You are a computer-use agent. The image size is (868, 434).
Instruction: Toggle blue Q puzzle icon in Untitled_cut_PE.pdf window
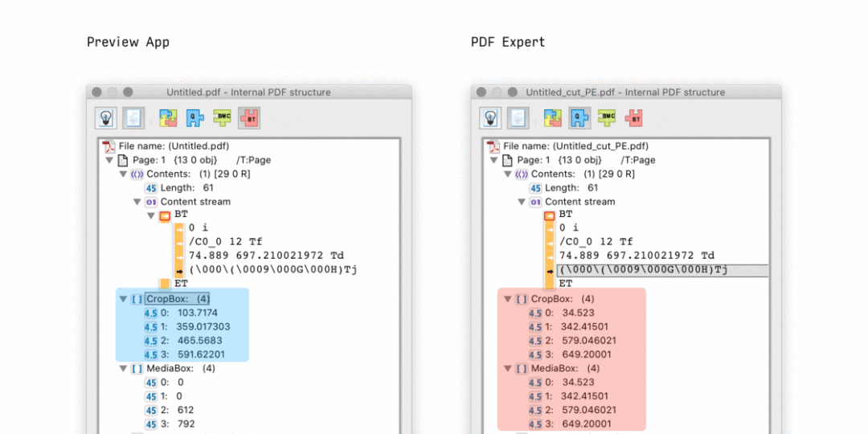pyautogui.click(x=579, y=118)
